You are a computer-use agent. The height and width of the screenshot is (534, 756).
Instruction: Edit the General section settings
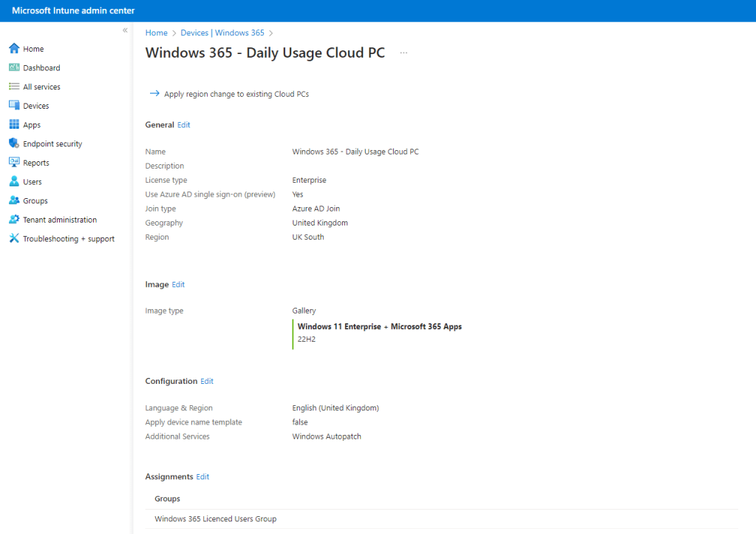[184, 125]
